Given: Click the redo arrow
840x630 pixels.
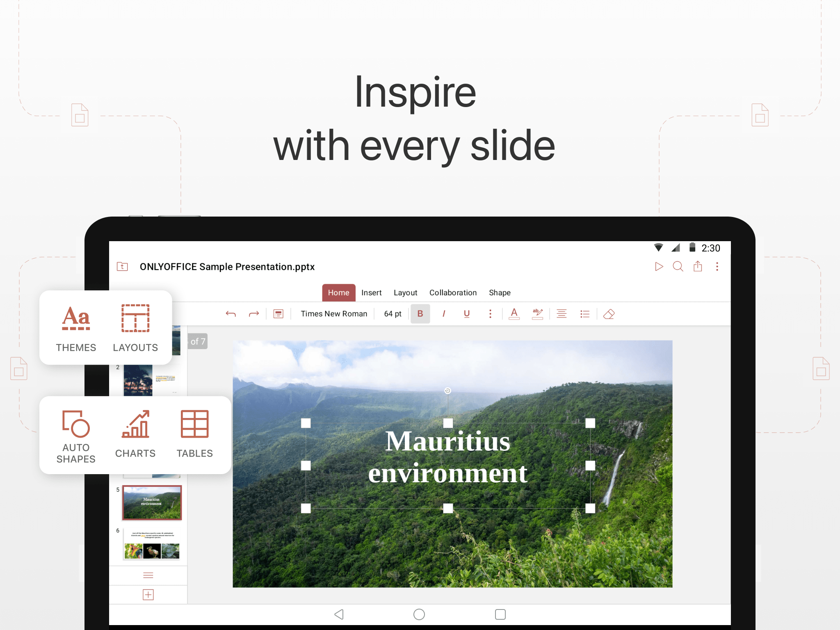Looking at the screenshot, I should 254,314.
